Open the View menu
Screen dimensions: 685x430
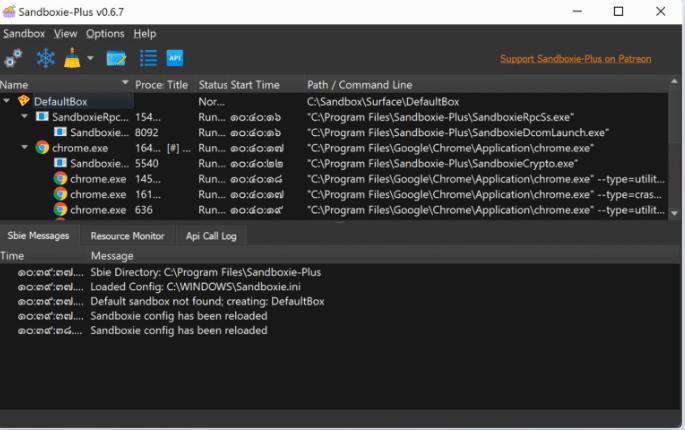click(66, 34)
